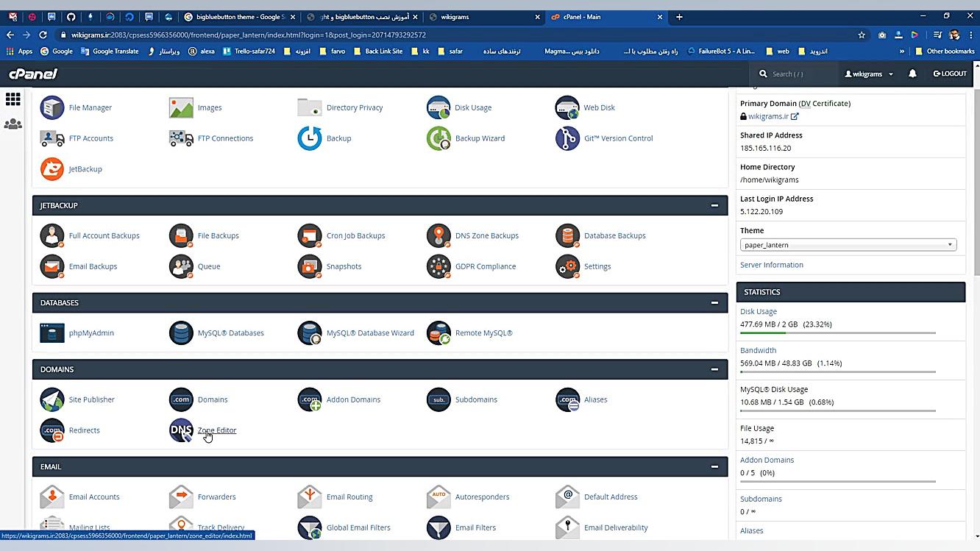Open the JetBackup Queue icon
The height and width of the screenshot is (551, 980).
tap(181, 266)
